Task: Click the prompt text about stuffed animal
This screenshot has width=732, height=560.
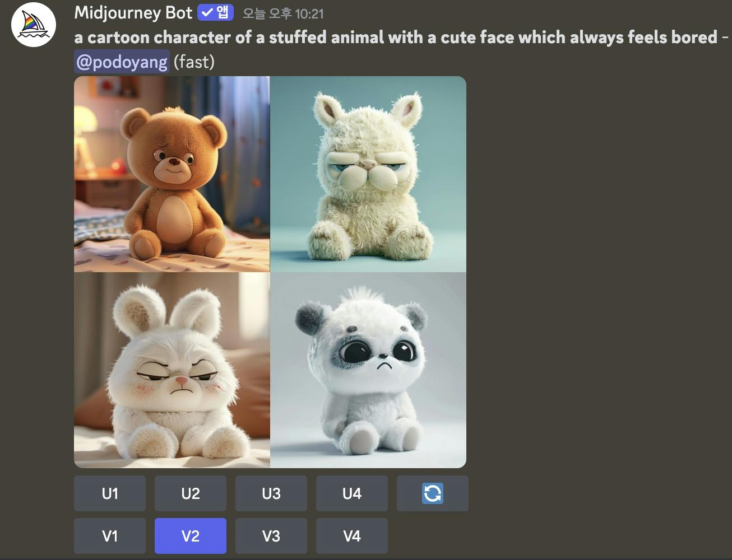Action: (x=396, y=38)
